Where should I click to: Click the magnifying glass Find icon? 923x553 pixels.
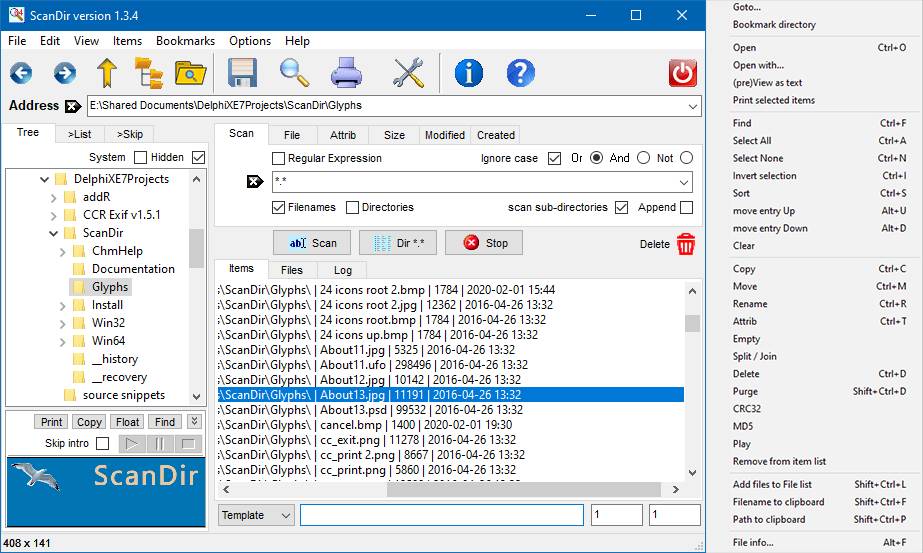click(x=294, y=73)
